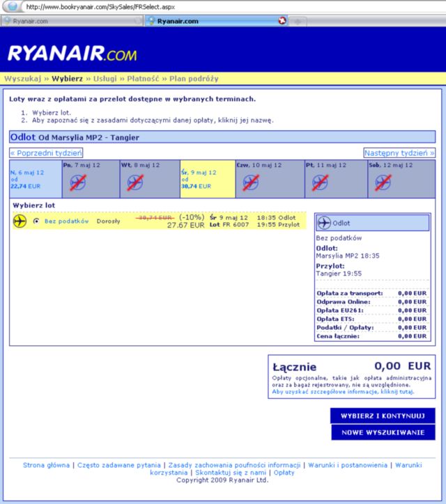Go to Plan podróży step in breadcrumb
The width and height of the screenshot is (446, 504).
click(194, 79)
